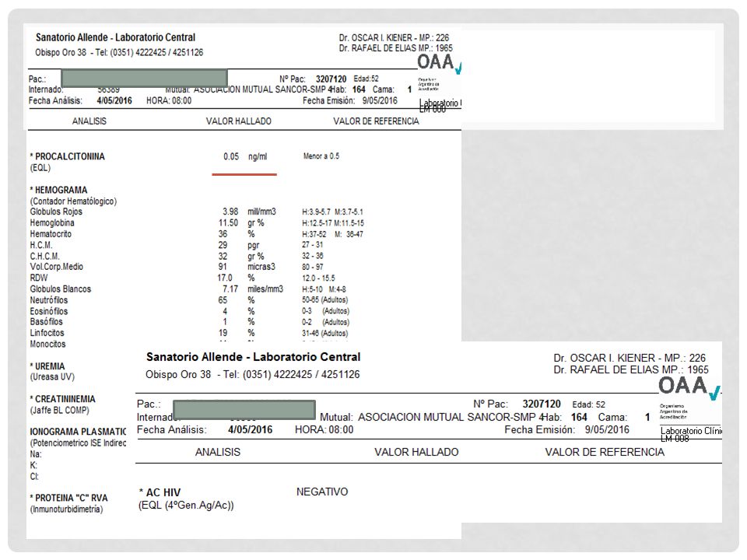
Task: Select patient number 3207120 in upper report
Action: point(331,79)
